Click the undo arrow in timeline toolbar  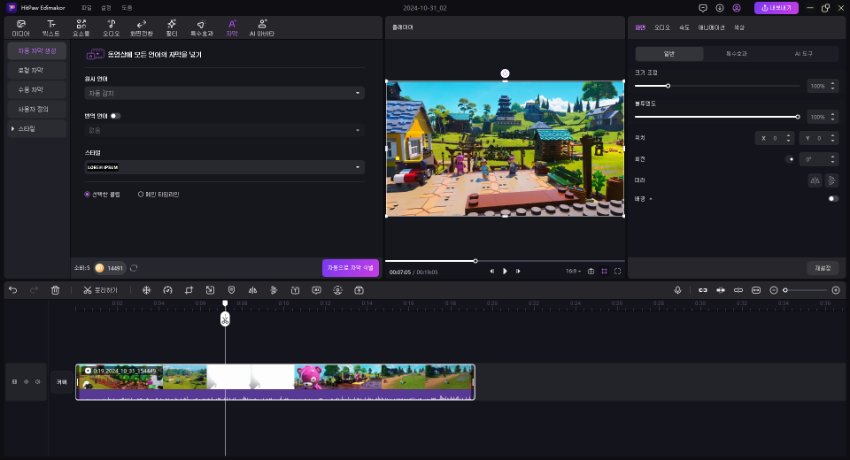pos(13,290)
